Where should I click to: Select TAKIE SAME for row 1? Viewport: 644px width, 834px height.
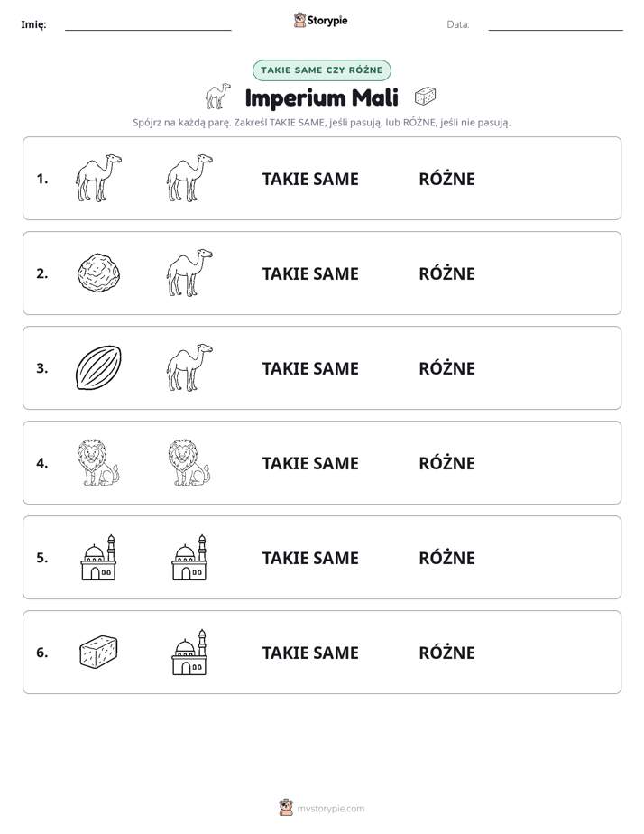click(310, 179)
